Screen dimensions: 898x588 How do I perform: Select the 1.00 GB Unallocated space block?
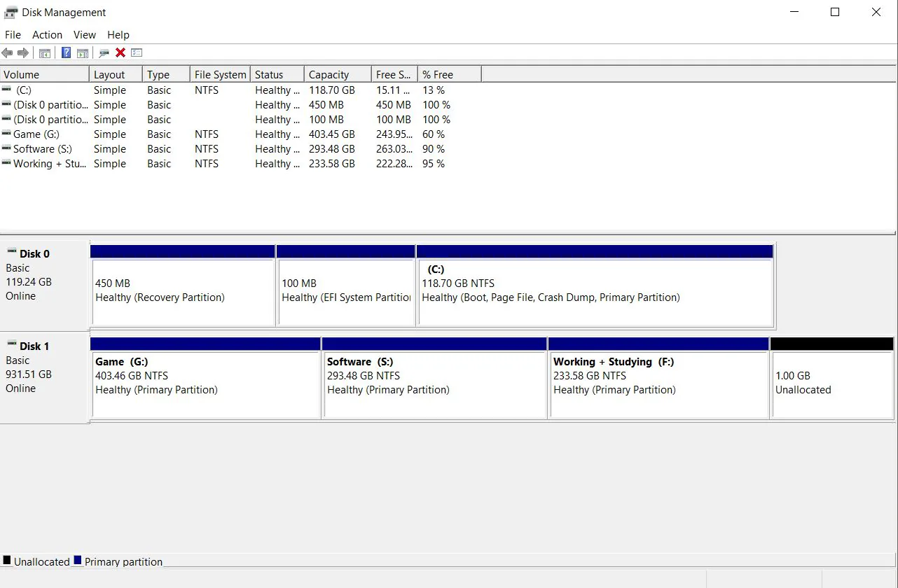coord(832,377)
